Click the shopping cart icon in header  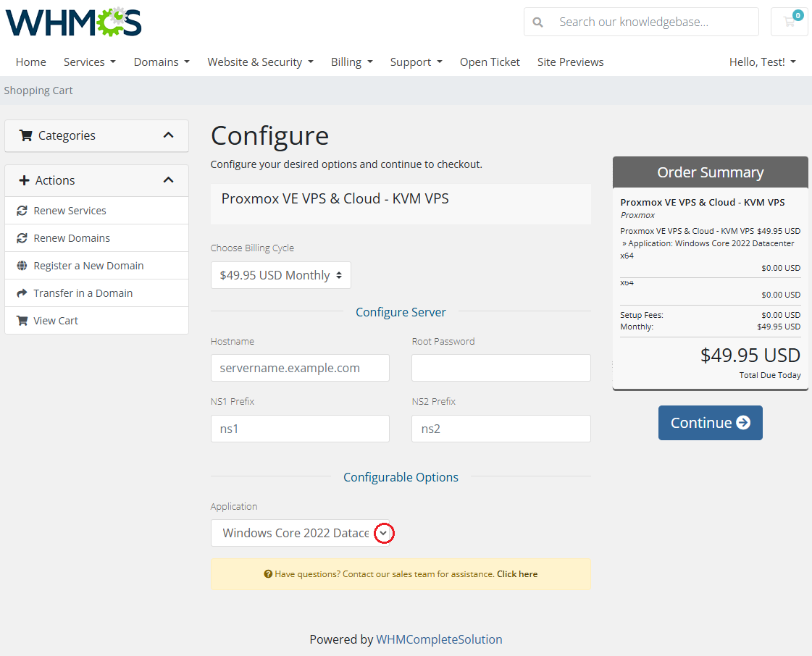pos(789,22)
